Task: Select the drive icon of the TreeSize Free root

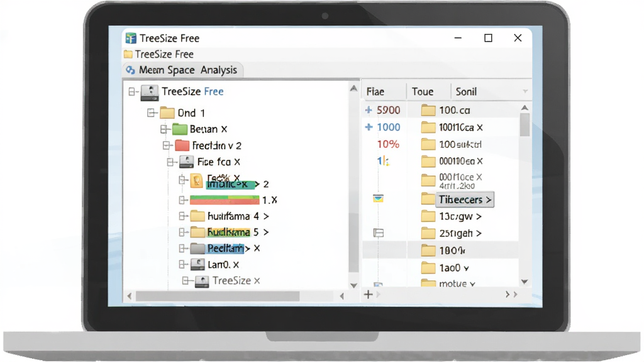Action: (x=150, y=92)
